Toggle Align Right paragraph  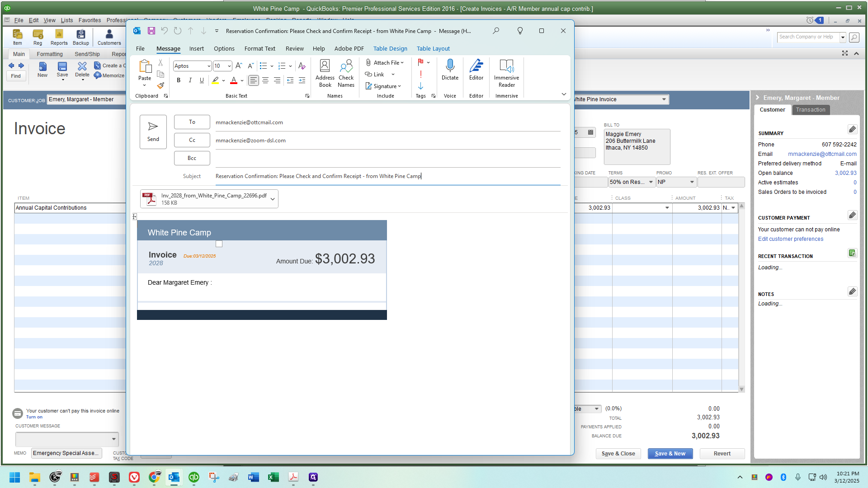point(277,80)
